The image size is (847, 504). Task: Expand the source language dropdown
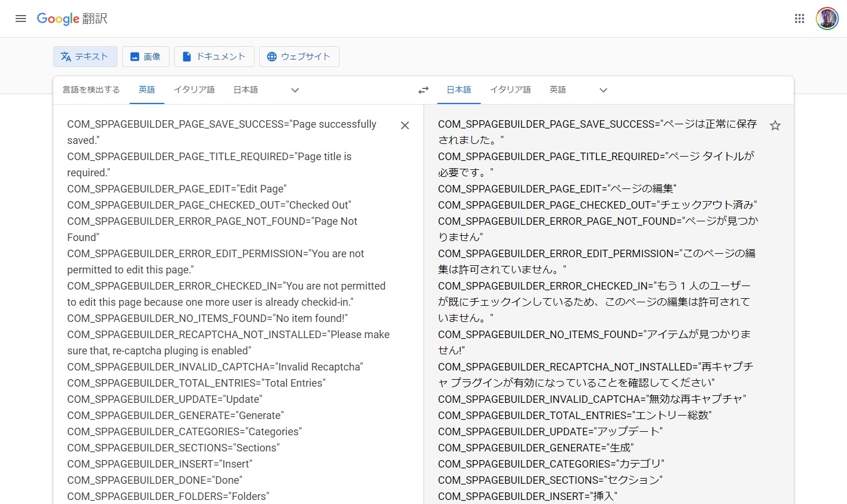[295, 90]
